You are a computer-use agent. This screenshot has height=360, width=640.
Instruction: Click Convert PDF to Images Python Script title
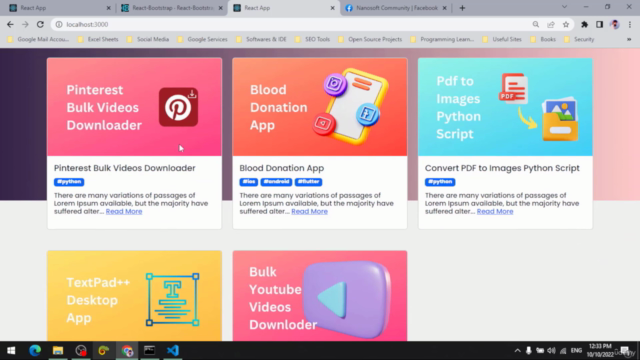point(502,168)
